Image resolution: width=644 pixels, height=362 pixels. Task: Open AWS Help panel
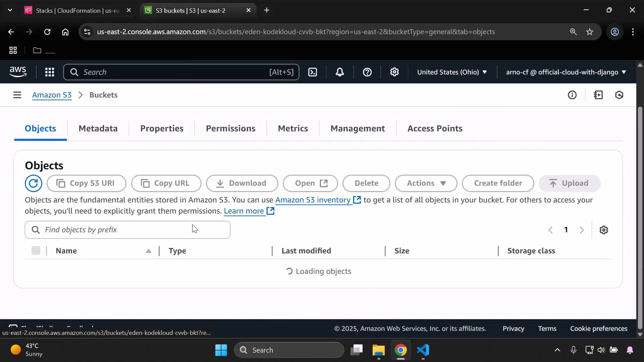coord(368,72)
